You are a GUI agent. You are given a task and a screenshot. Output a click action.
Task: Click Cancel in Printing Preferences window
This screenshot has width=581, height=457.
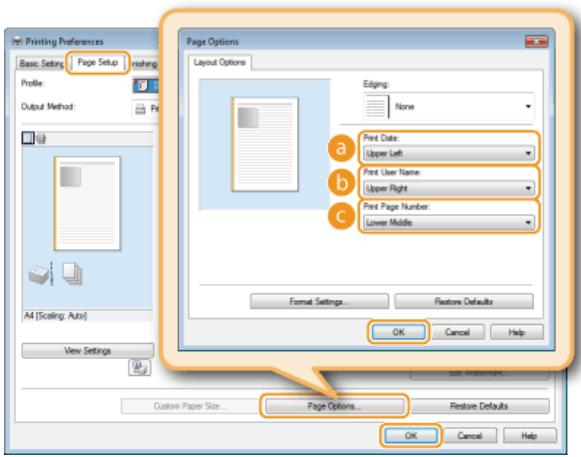(470, 436)
